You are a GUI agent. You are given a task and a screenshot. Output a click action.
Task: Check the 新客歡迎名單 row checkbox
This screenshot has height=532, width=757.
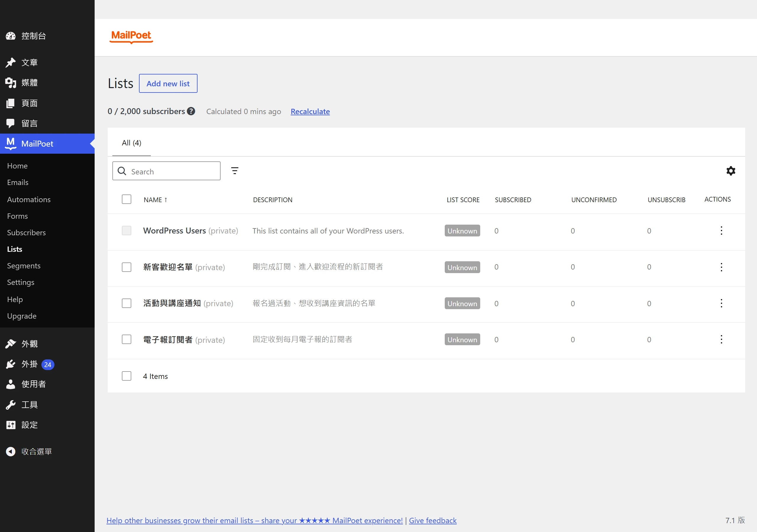click(x=127, y=267)
